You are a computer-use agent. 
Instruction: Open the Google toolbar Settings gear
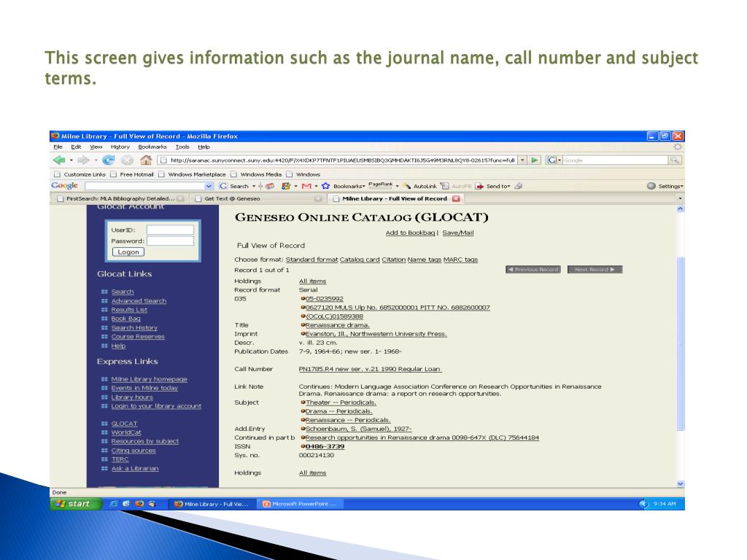pyautogui.click(x=651, y=186)
